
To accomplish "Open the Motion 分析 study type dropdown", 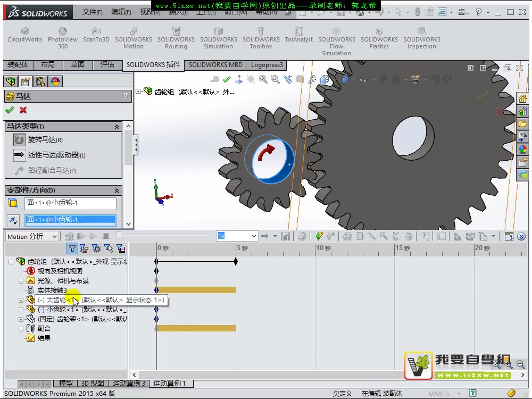I will pyautogui.click(x=53, y=237).
